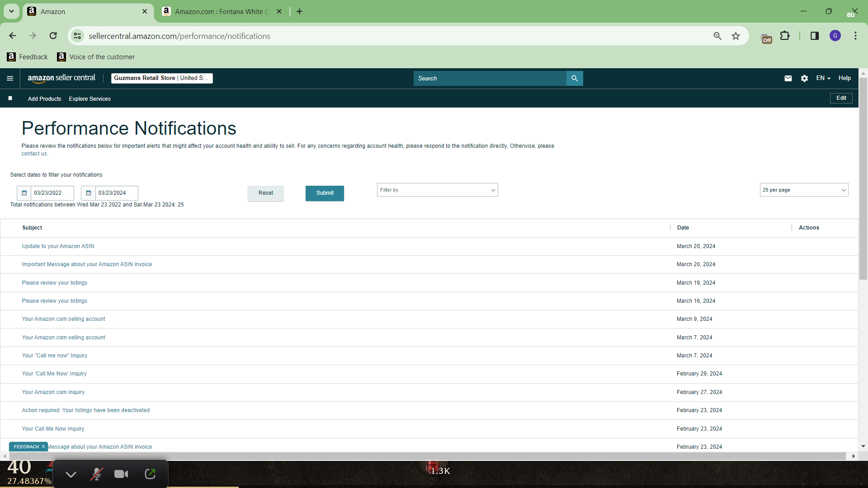Click the vertical page scrollbar
Viewport: 868px width, 488px height.
click(863, 178)
